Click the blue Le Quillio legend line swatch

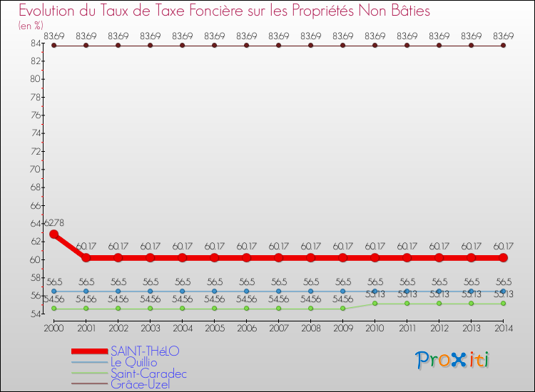tap(90, 362)
